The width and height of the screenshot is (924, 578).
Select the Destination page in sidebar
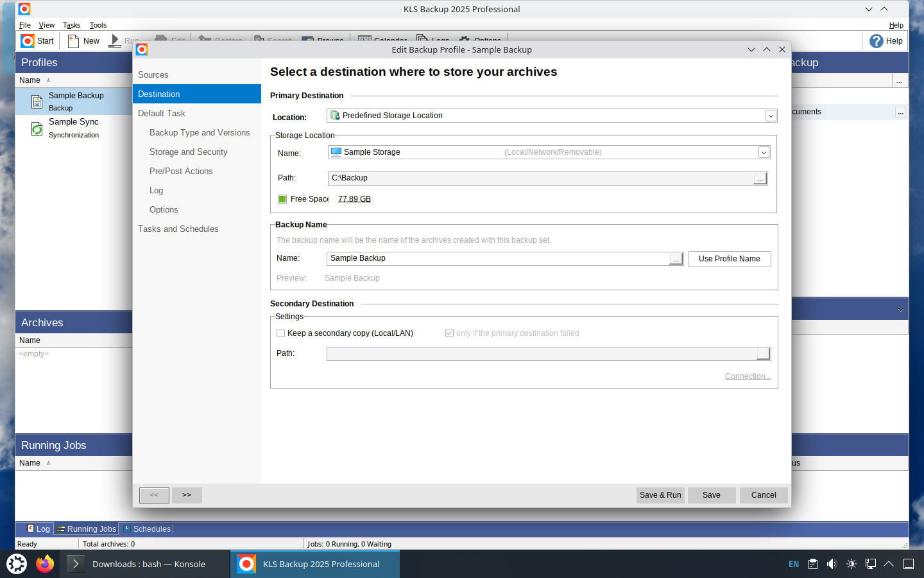pos(197,94)
